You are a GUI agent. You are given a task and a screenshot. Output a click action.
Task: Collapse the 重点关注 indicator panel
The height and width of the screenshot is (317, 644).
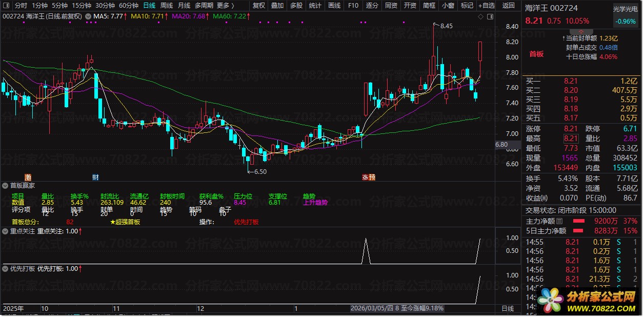tap(5, 231)
